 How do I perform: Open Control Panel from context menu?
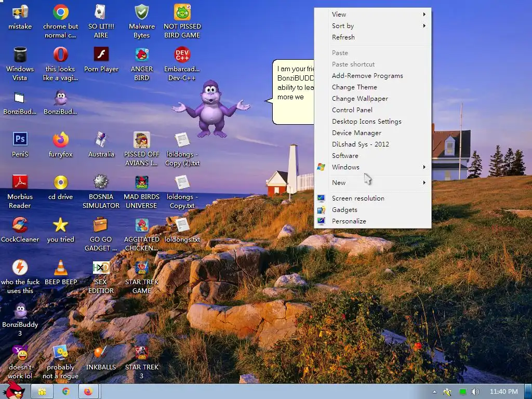point(373,110)
